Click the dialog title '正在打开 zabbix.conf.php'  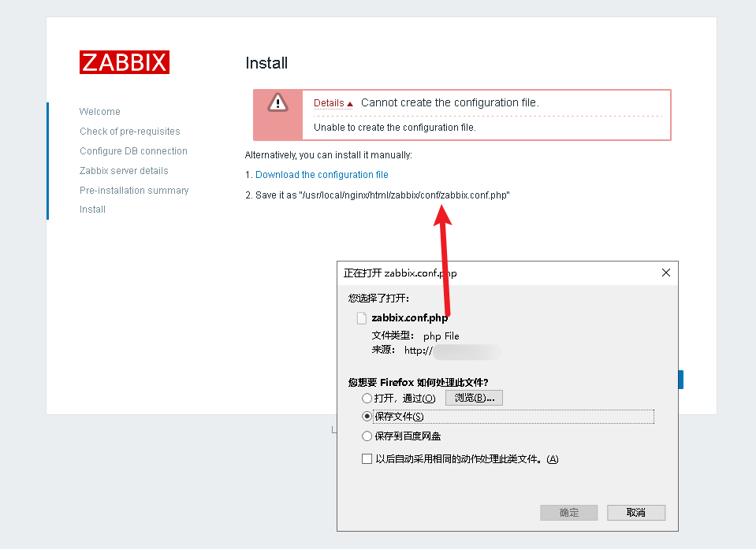400,273
